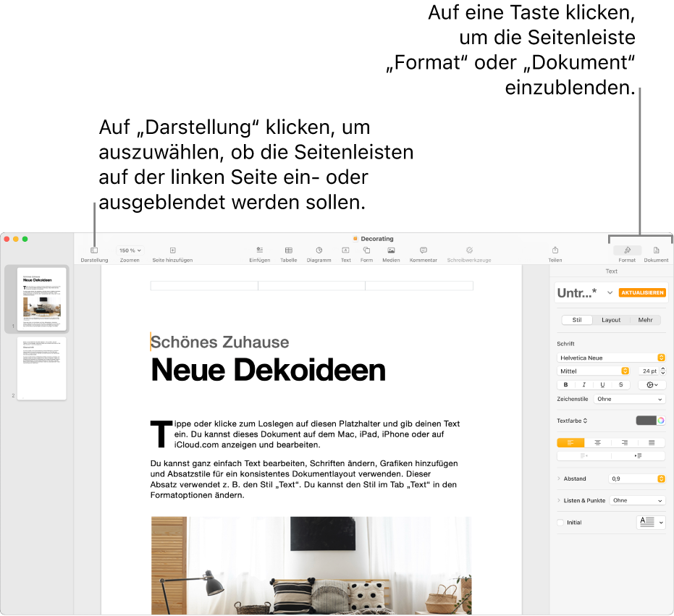Align text right
This screenshot has height=616, width=674.
click(625, 442)
